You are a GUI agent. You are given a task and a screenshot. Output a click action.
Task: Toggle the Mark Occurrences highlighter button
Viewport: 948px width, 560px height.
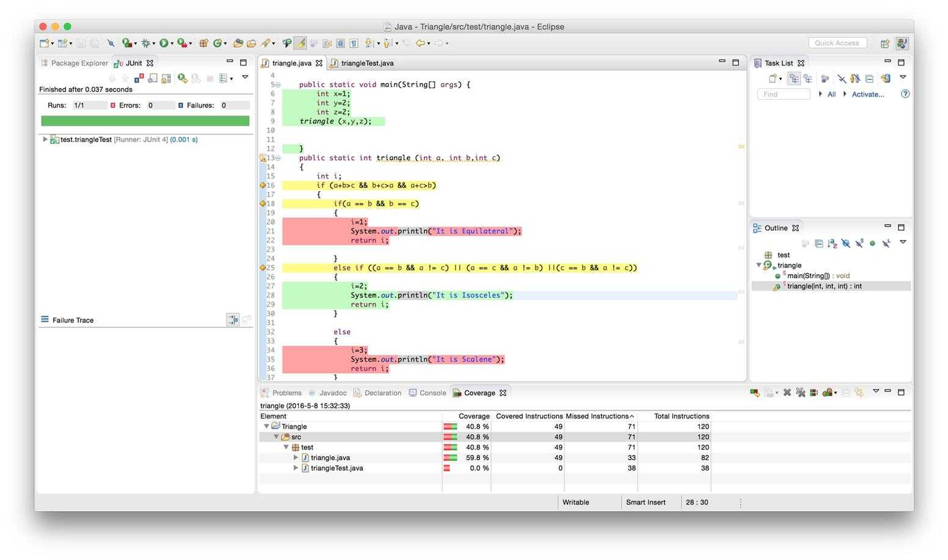(x=300, y=43)
